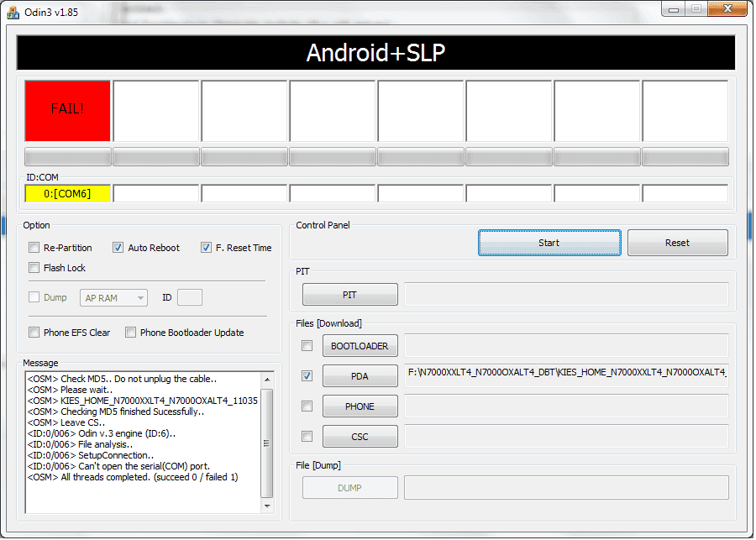
Task: Check the PHONE file checkbox
Action: point(307,406)
